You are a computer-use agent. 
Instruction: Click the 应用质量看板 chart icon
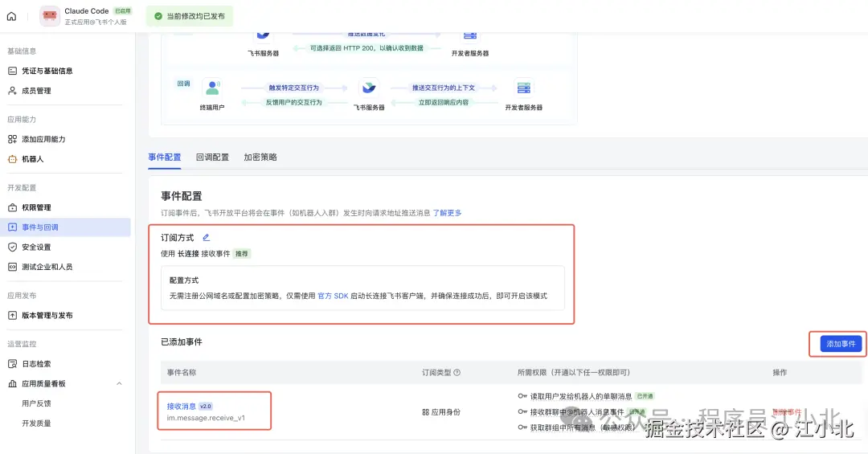[x=12, y=383]
